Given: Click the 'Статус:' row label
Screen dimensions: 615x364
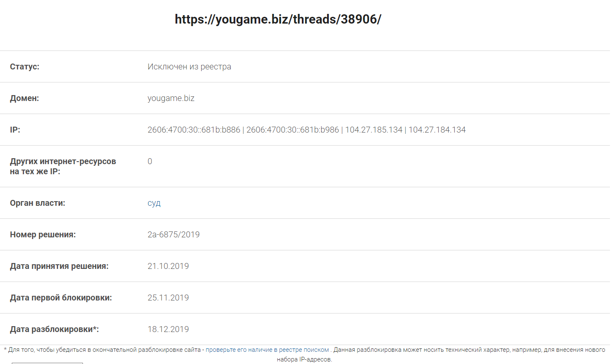Looking at the screenshot, I should coord(24,66).
